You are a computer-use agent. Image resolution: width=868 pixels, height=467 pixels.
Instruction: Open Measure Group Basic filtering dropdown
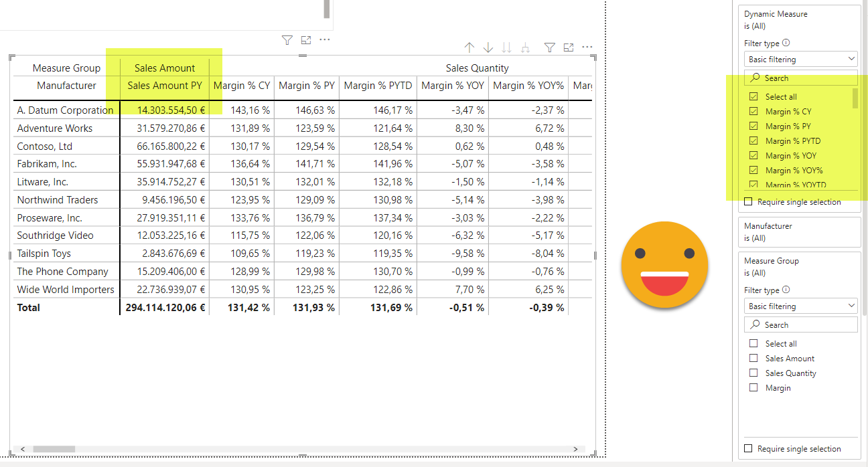(800, 306)
